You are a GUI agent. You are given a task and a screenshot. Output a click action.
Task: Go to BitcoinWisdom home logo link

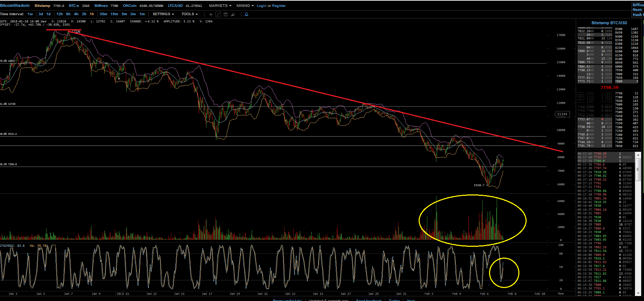15,5
